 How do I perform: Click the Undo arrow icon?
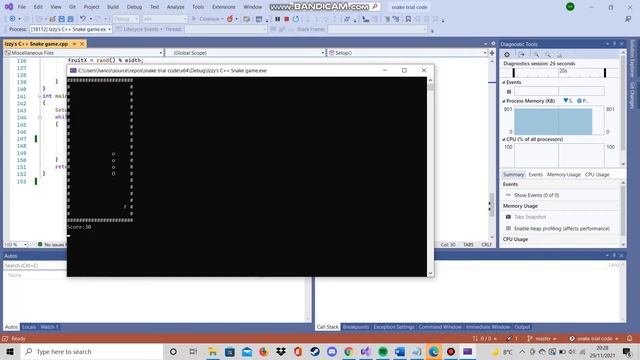pos(83,19)
